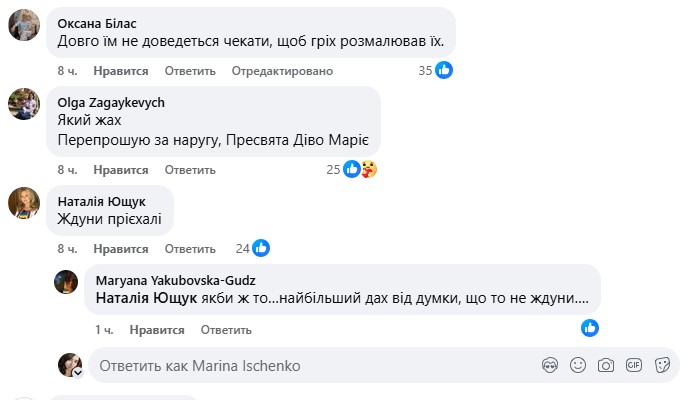Image resolution: width=696 pixels, height=400 pixels.
Task: View the 24 likes on Наталія Ющук's comment
Action: [x=251, y=248]
